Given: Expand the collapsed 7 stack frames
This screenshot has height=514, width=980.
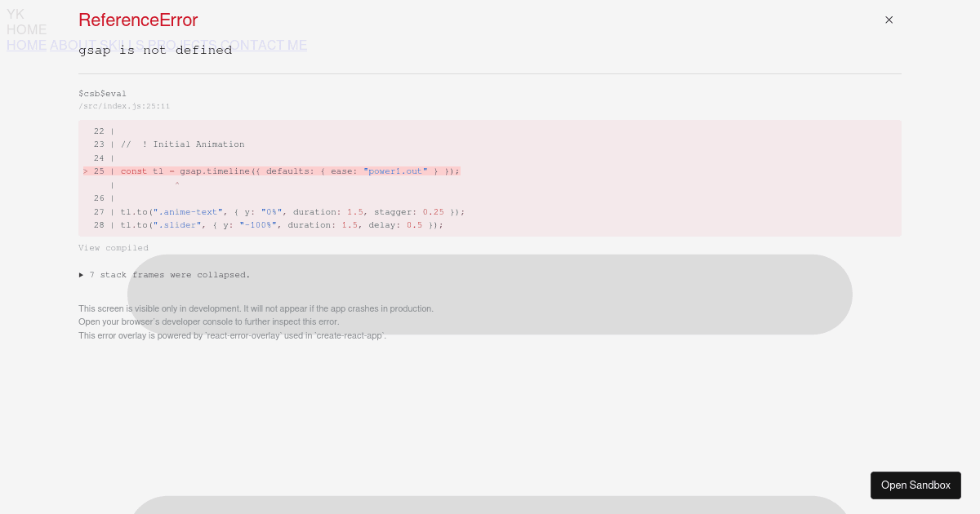Looking at the screenshot, I should 168,275.
